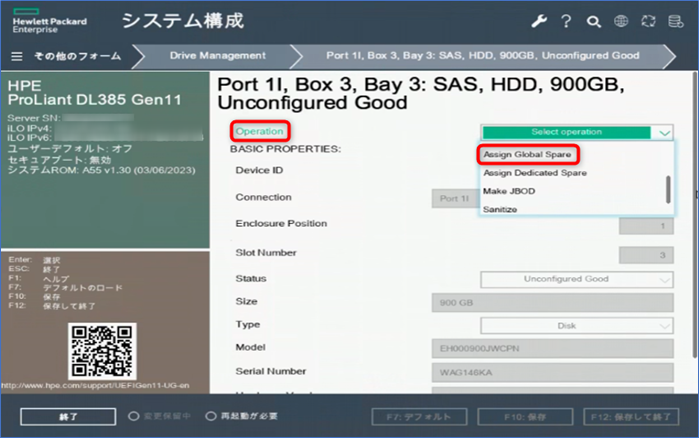Select Sanitize option
Viewport: 699px width, 438px height.
pos(500,209)
